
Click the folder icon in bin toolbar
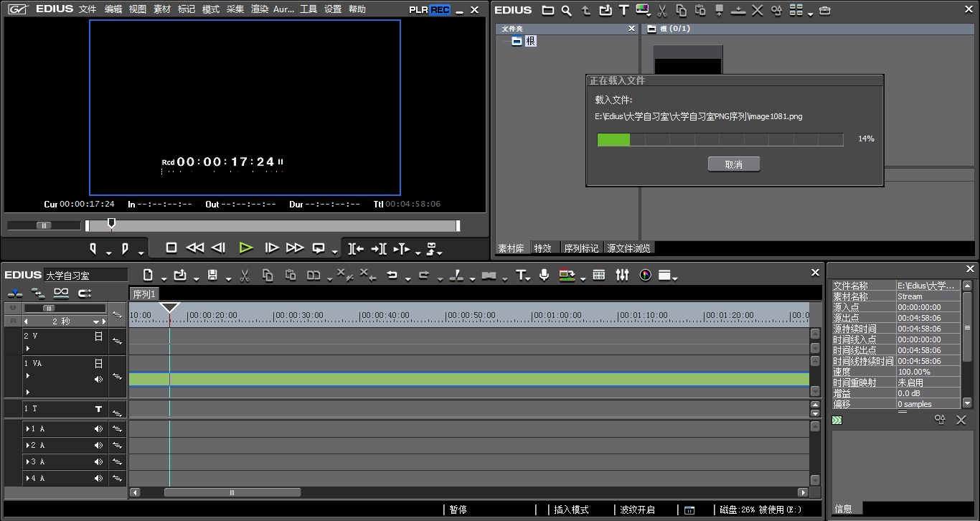point(548,10)
